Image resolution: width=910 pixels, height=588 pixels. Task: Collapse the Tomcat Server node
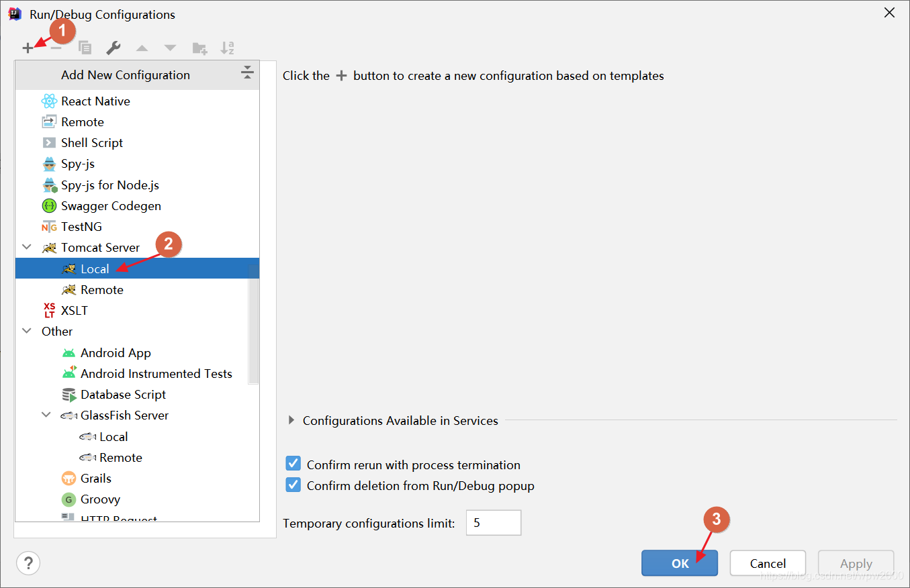pos(27,248)
